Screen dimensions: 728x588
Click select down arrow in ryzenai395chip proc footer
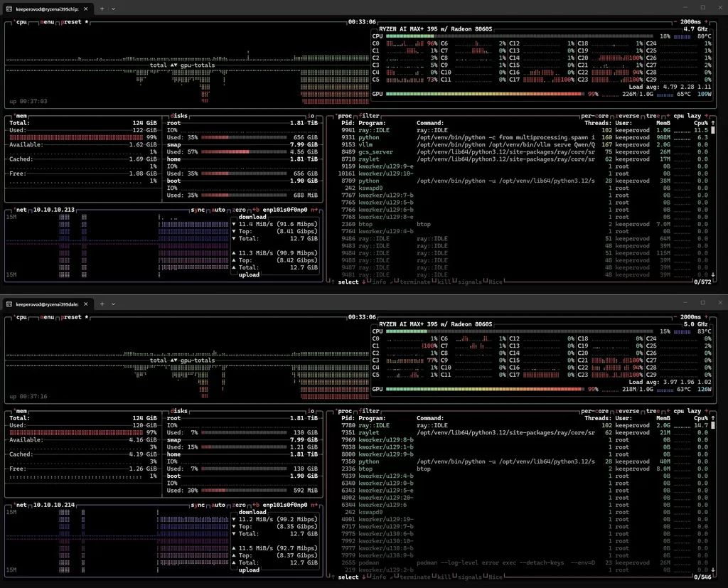pos(363,282)
